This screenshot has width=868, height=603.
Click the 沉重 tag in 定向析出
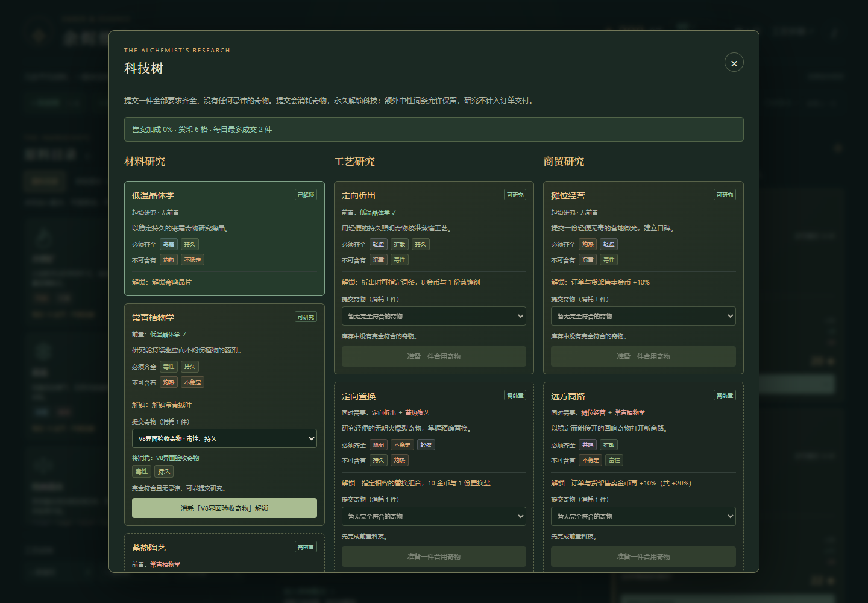[x=378, y=260]
